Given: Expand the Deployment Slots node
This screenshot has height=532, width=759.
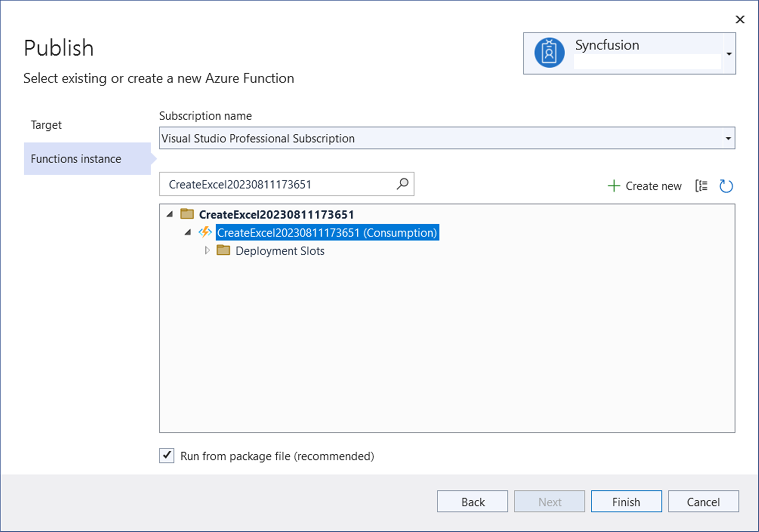Looking at the screenshot, I should [207, 251].
